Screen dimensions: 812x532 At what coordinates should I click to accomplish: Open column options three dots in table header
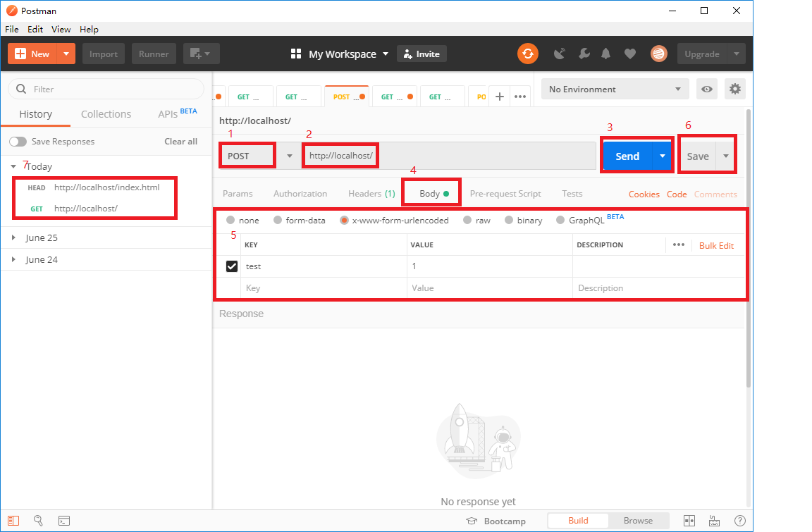coord(678,245)
